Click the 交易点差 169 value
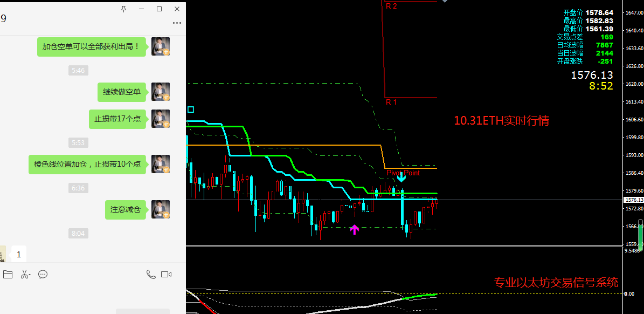The height and width of the screenshot is (314, 644). coord(607,37)
